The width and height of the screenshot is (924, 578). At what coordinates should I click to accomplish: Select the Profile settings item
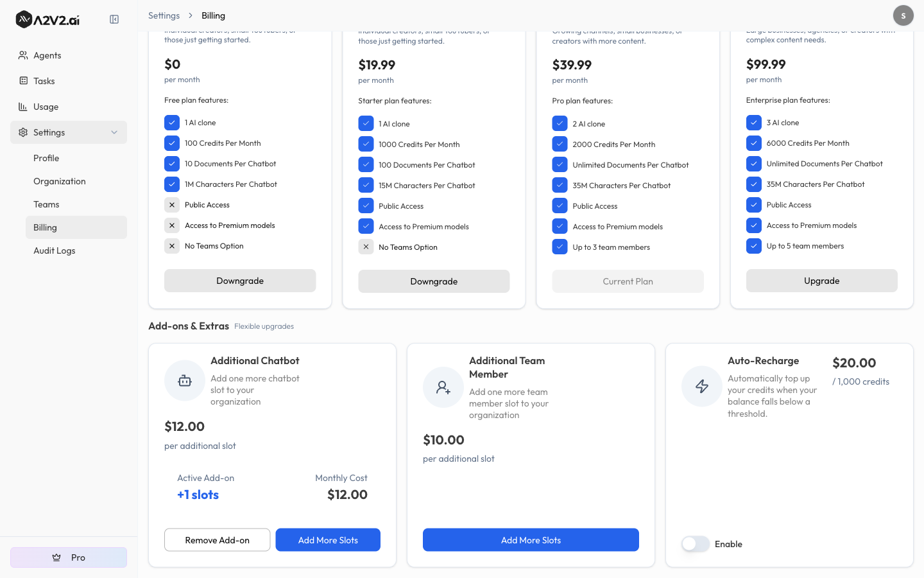point(76,158)
